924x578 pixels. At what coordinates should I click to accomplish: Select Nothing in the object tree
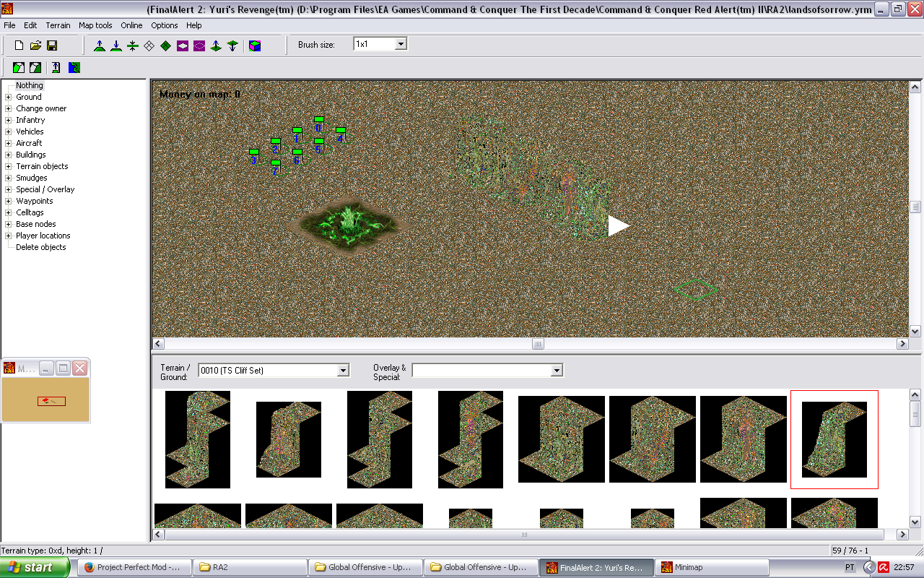30,85
